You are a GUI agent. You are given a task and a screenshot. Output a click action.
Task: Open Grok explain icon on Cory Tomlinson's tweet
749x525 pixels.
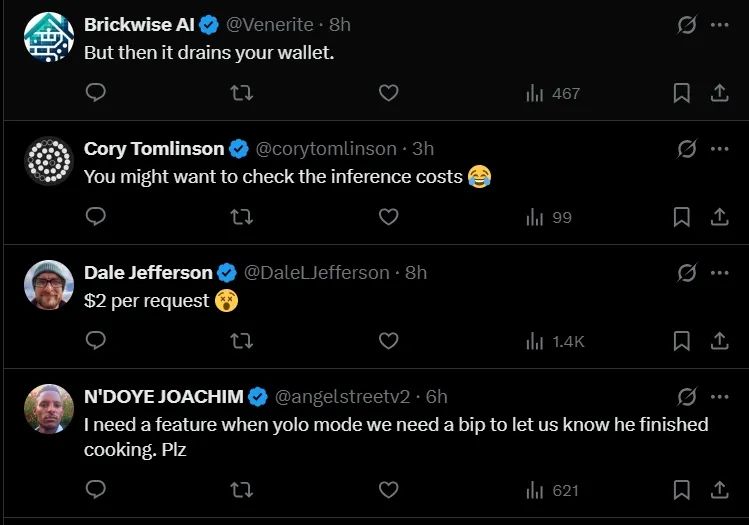click(x=687, y=149)
